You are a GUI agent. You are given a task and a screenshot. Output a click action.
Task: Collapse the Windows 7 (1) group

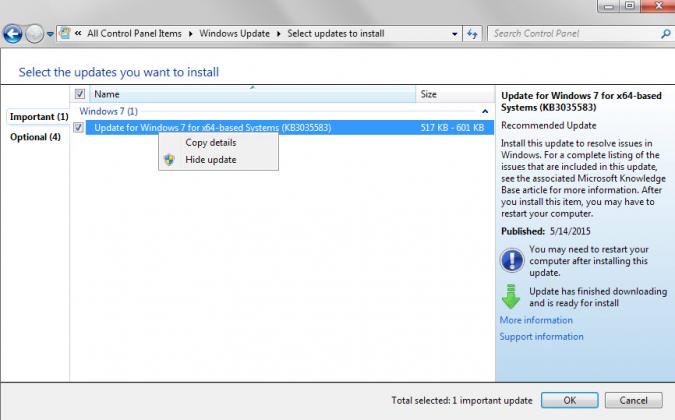pyautogui.click(x=485, y=111)
